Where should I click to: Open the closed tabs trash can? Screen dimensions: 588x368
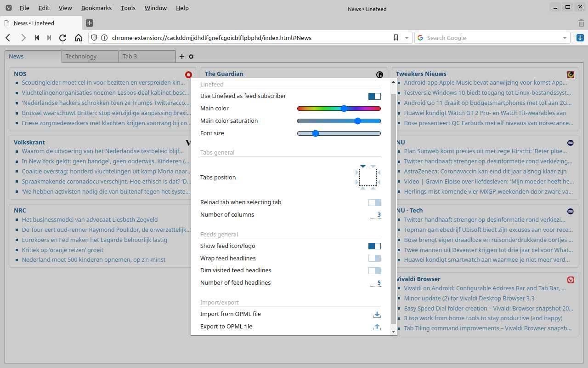pos(581,23)
